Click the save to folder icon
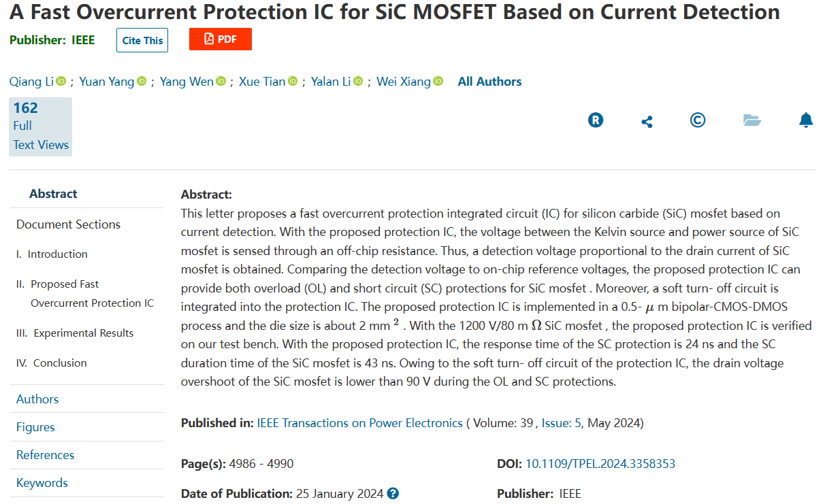 tap(752, 120)
